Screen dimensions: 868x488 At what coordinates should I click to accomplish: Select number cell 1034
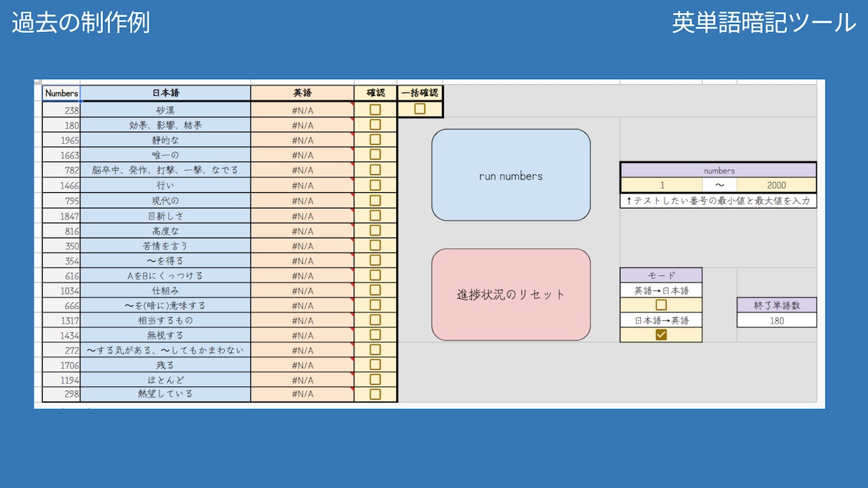click(61, 290)
